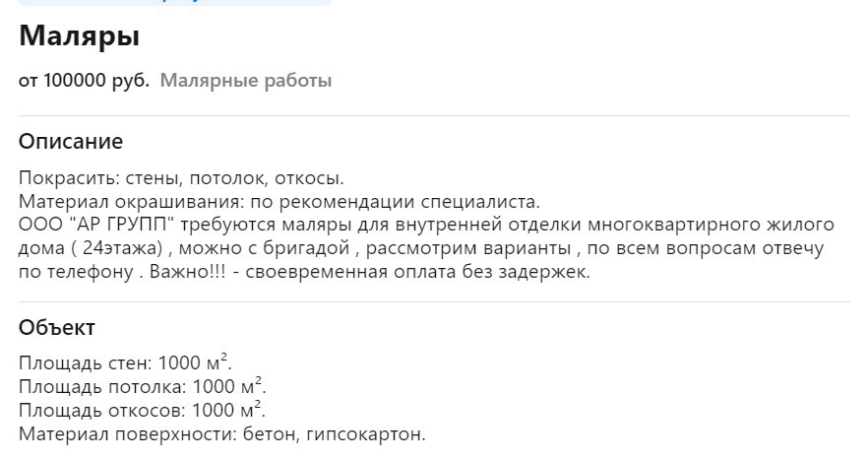Click the "от 100000 руб." price text

pyautogui.click(x=84, y=81)
